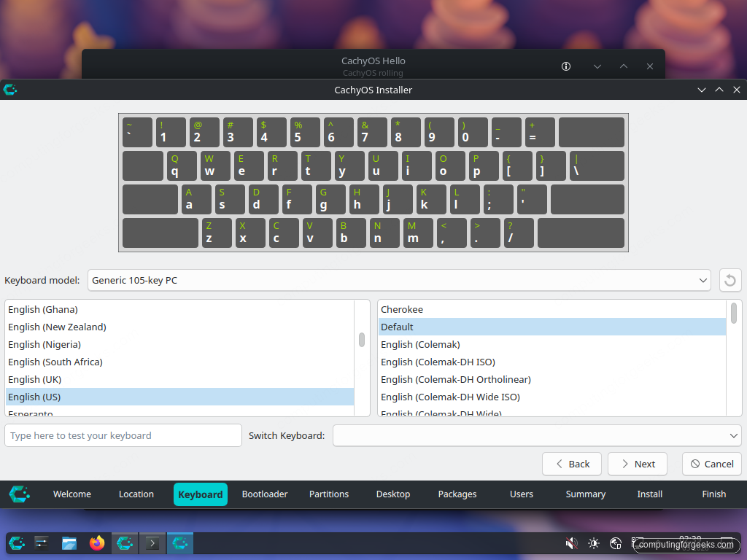Select English (UK) layout

point(180,379)
